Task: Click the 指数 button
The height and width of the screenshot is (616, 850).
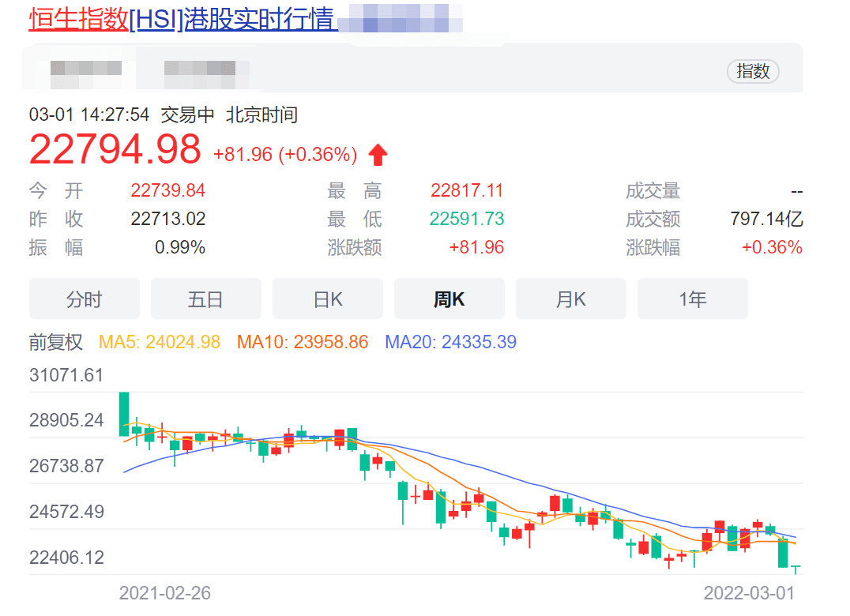Action: pyautogui.click(x=752, y=71)
